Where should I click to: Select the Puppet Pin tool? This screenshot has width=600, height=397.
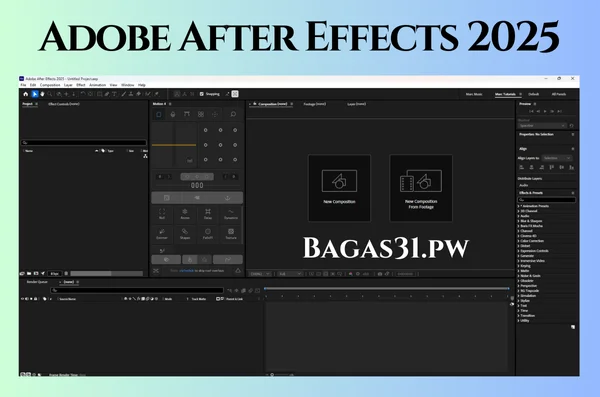point(157,94)
